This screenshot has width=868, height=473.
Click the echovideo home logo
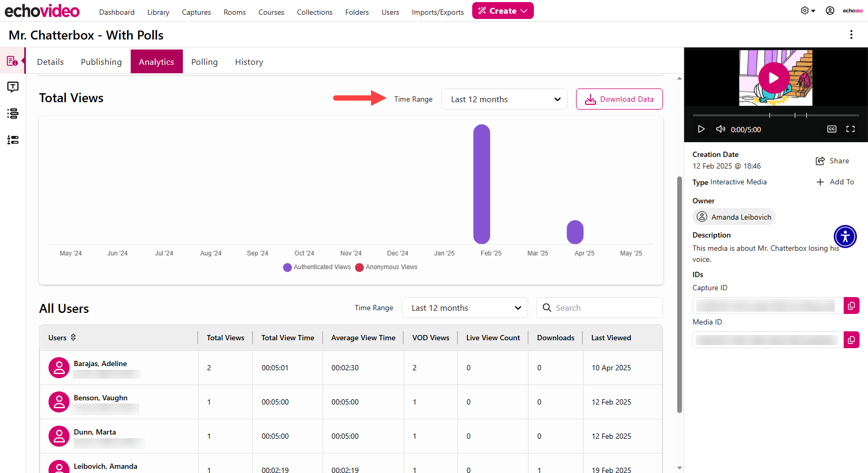click(42, 11)
